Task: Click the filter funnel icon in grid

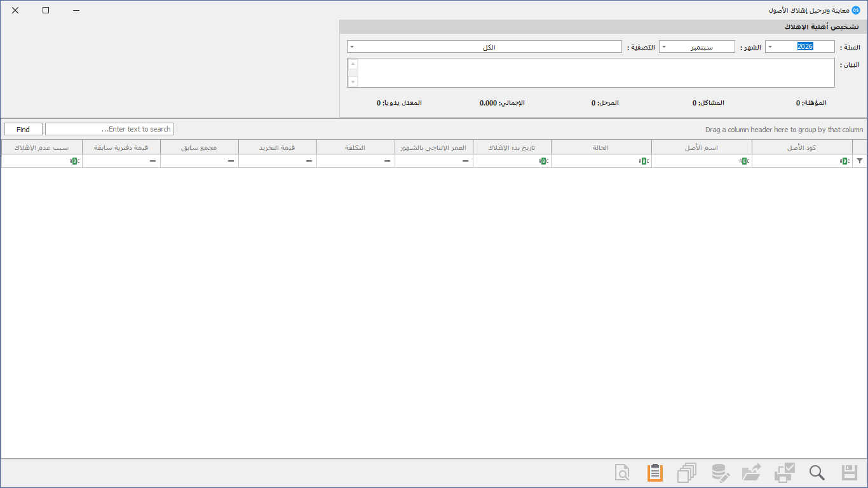Action: pos(860,161)
